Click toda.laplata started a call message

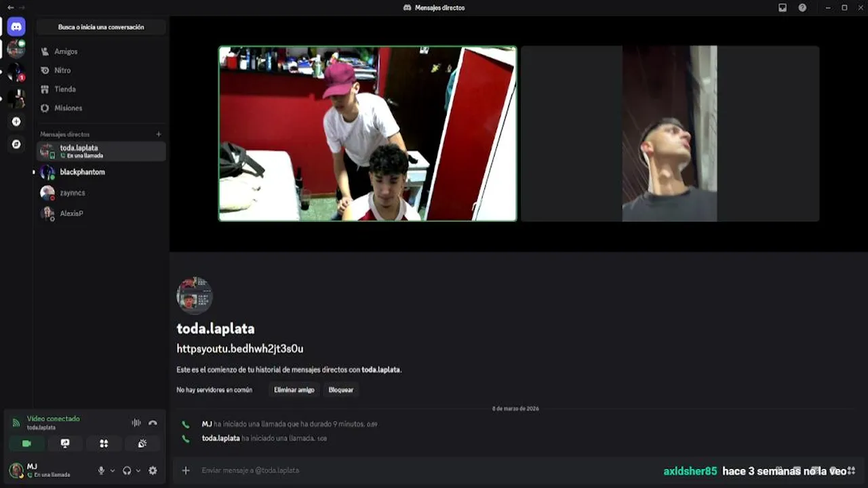click(x=264, y=439)
